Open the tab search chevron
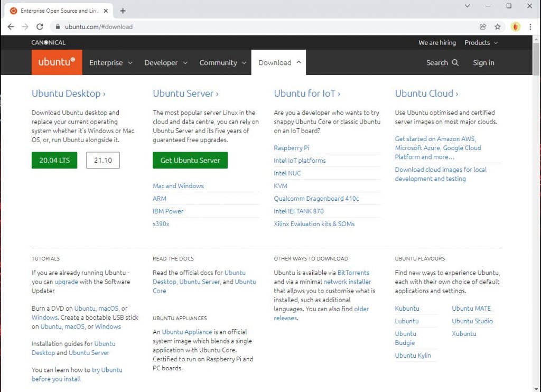Image resolution: width=541 pixels, height=392 pixels. pos(467,6)
